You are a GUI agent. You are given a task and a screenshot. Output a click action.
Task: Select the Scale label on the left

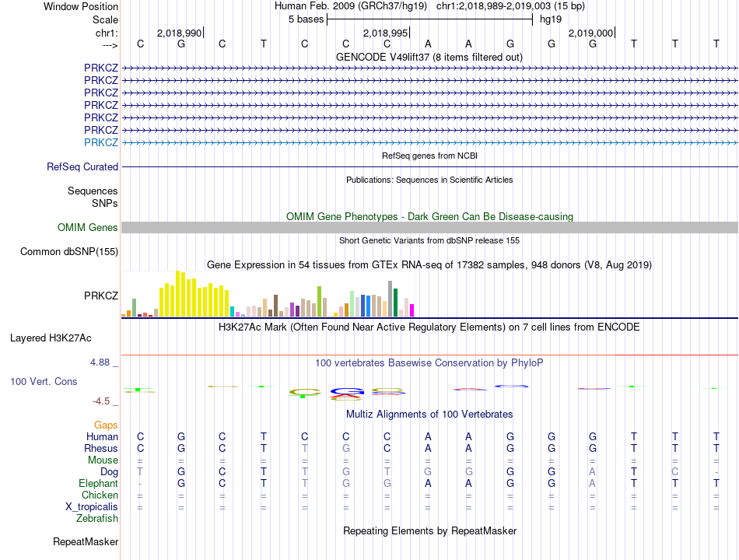(105, 19)
